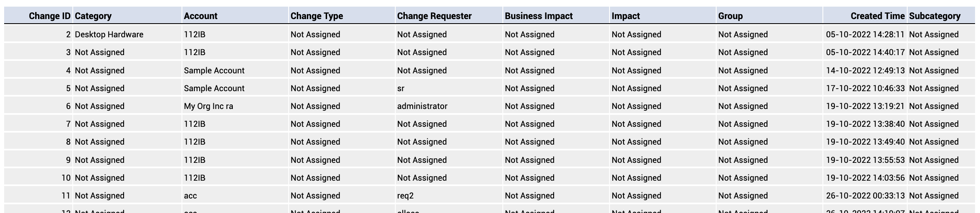Select the Account column header
This screenshot has width=980, height=213.
pos(201,16)
